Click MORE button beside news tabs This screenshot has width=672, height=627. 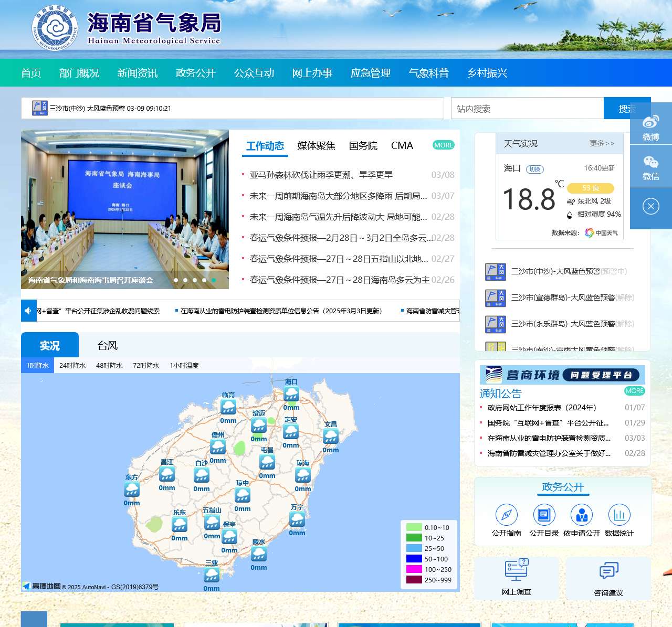(444, 145)
